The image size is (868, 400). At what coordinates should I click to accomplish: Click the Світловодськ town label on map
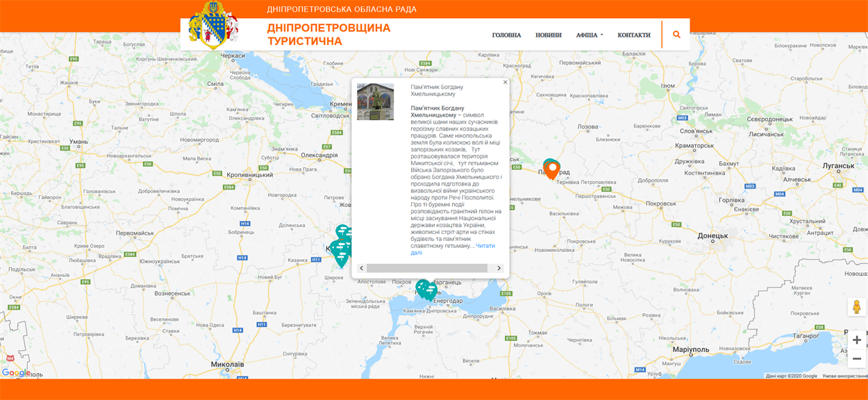coord(331,115)
